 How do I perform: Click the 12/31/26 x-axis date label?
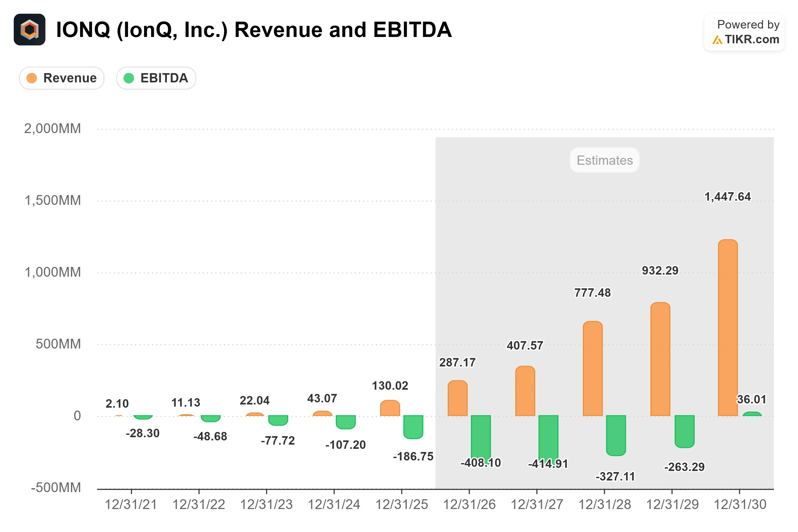[x=469, y=505]
